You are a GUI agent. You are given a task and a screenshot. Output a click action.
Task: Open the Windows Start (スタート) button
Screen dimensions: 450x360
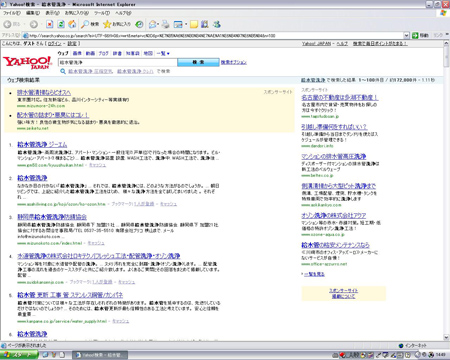point(19,355)
